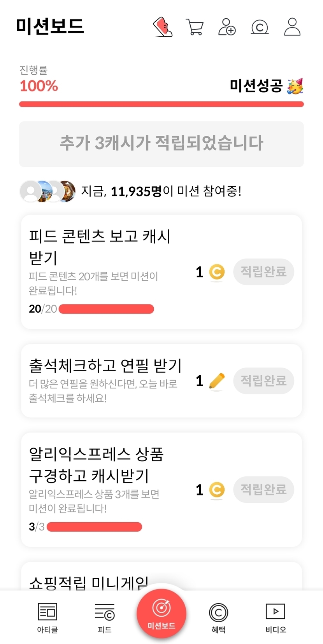323x644 pixels.
Task: Click the overall mission progress bar
Action: pyautogui.click(x=161, y=104)
